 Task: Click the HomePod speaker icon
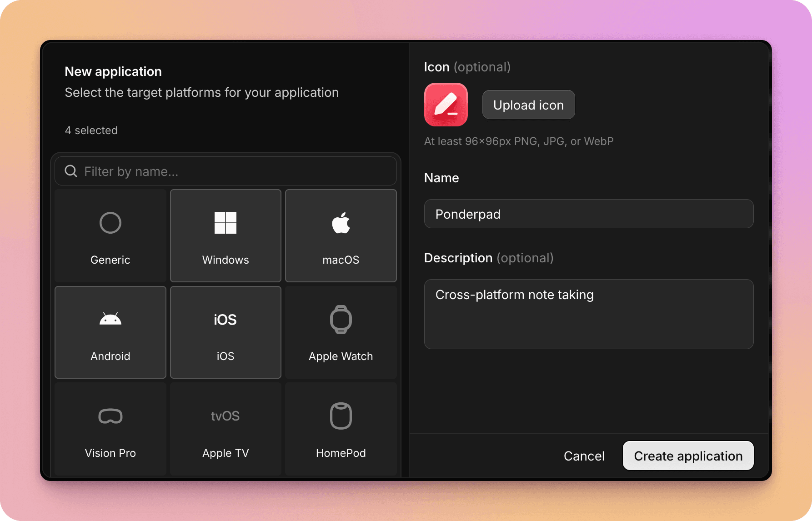click(341, 416)
